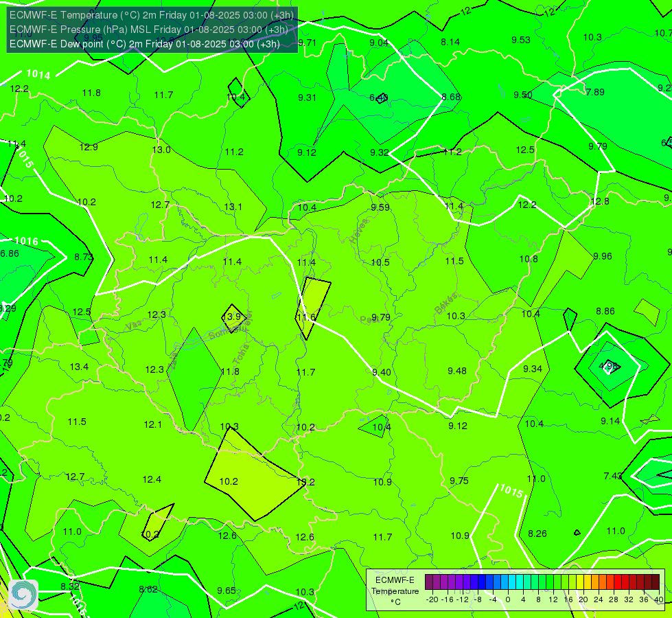Image resolution: width=672 pixels, height=618 pixels.
Task: Click the 12.9 temperature value
Action: [89, 147]
